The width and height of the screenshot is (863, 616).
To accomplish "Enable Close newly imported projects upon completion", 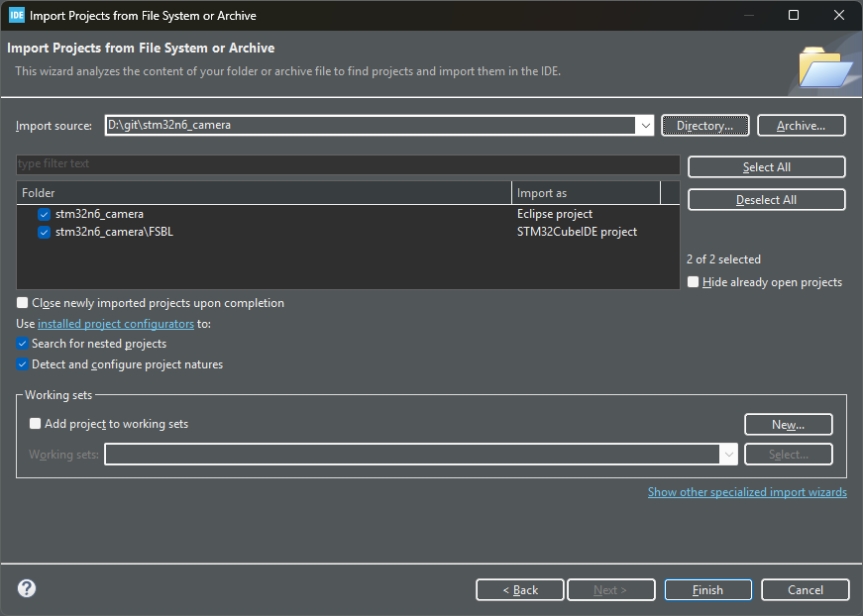I will [x=23, y=303].
